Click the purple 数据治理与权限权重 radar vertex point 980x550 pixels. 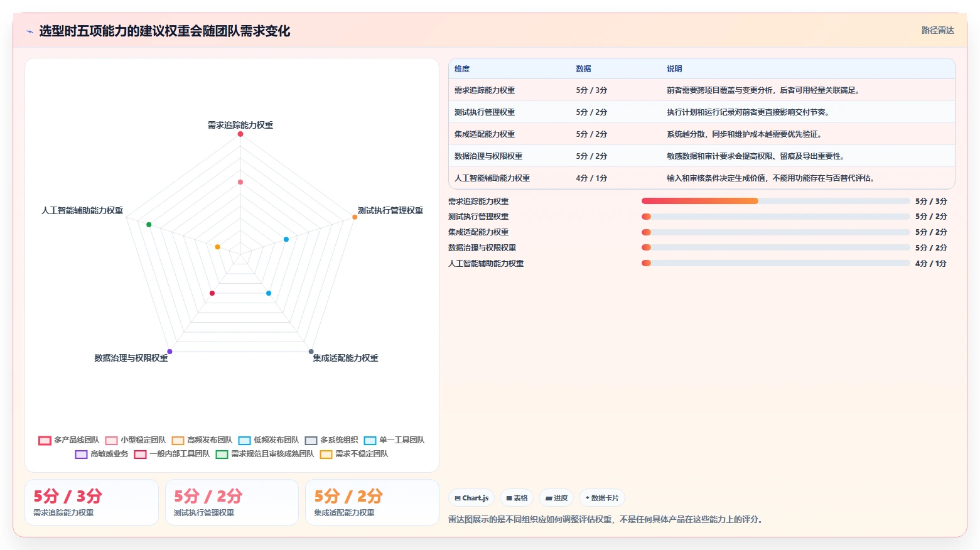(170, 352)
